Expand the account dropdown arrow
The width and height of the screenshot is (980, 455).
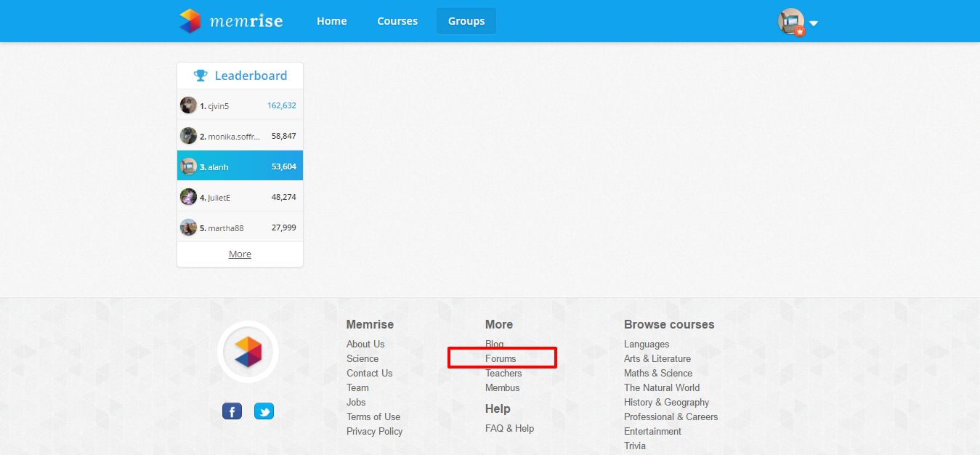click(x=814, y=23)
